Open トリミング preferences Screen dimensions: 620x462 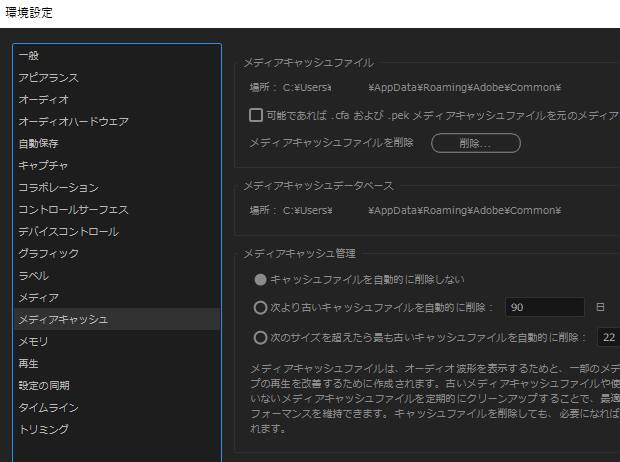point(43,430)
